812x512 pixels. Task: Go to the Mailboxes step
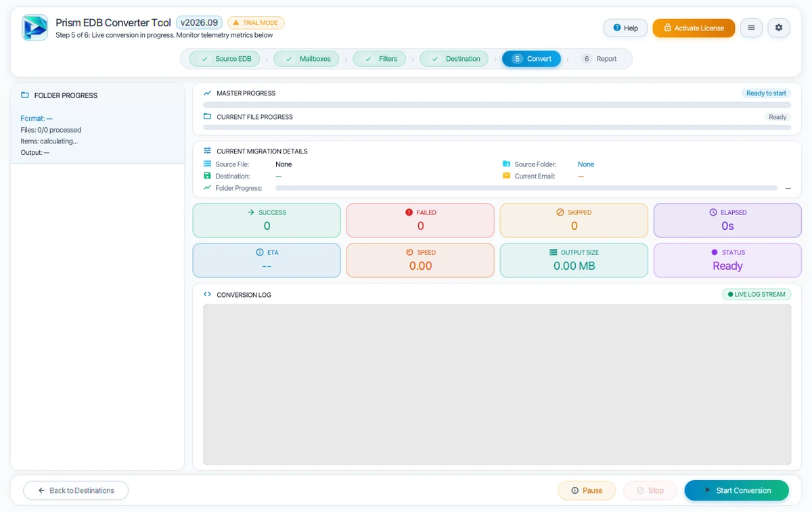(x=307, y=59)
